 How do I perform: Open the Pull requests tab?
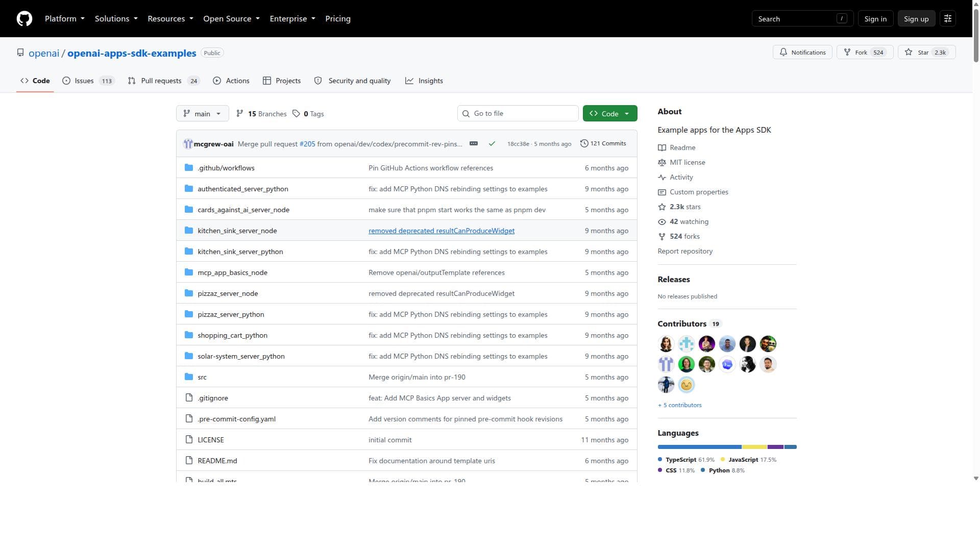[x=164, y=81]
